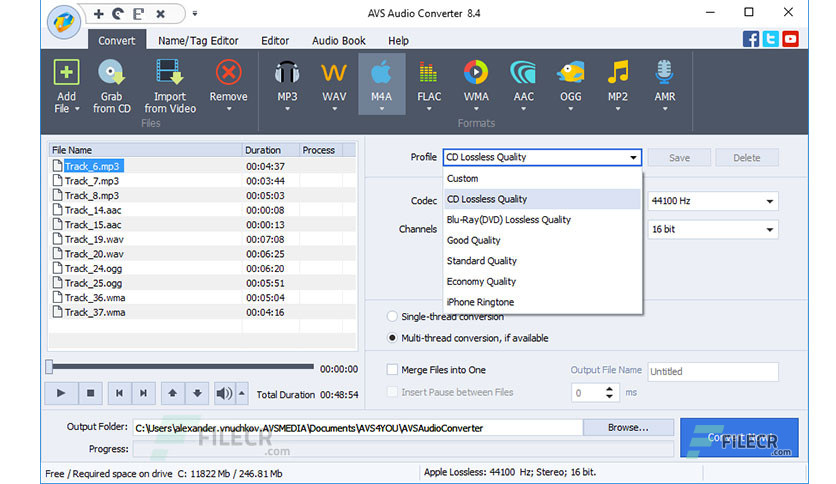Viewport: 836px width, 484px height.
Task: Open Grab from CD tool
Action: click(x=111, y=86)
